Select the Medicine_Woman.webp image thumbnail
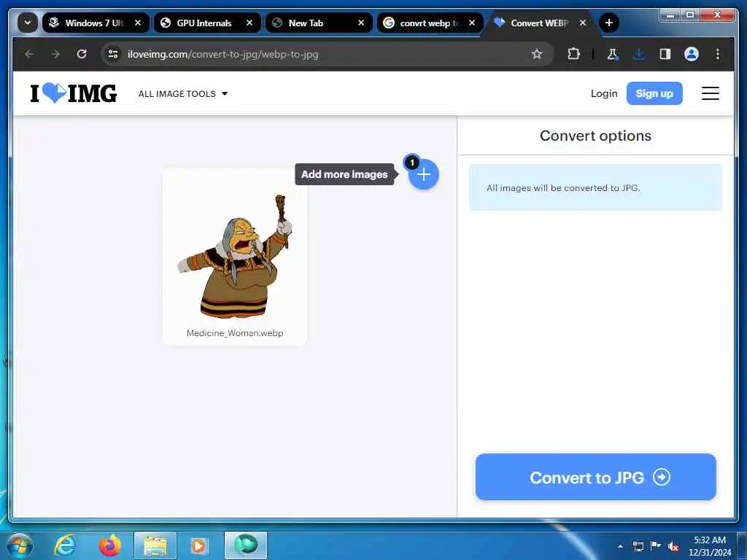The image size is (747, 560). [235, 256]
